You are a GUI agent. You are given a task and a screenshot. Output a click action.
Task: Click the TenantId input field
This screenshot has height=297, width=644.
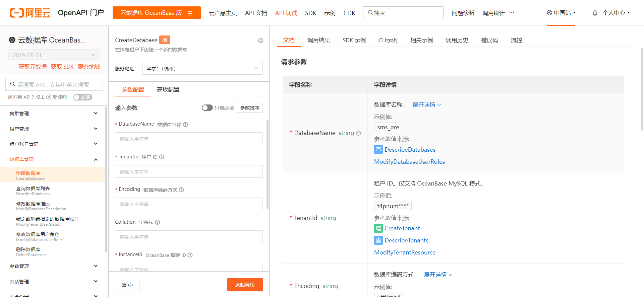click(189, 171)
